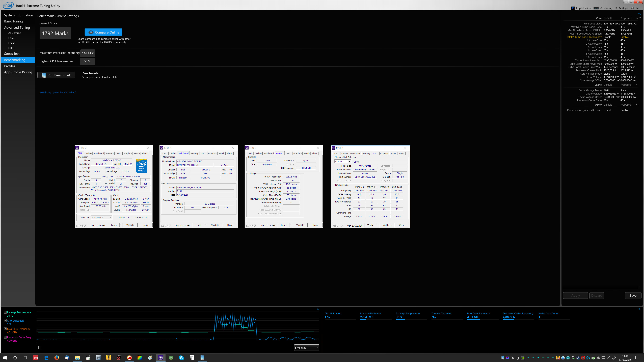The image size is (644, 362).
Task: Open Calculator from the taskbar
Action: (x=192, y=358)
